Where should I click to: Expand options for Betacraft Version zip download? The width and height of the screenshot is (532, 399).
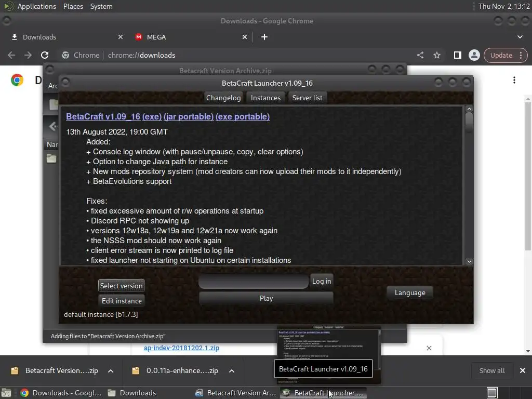(111, 371)
